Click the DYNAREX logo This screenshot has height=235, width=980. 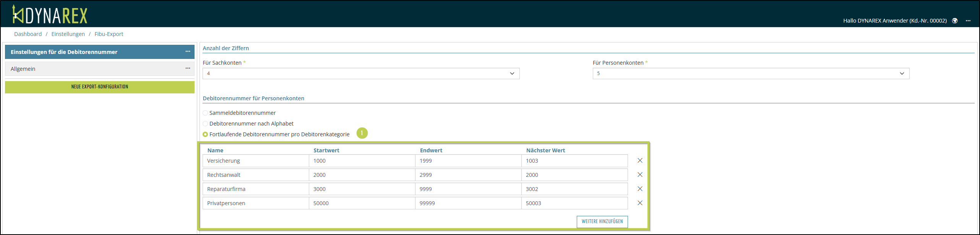[50, 15]
